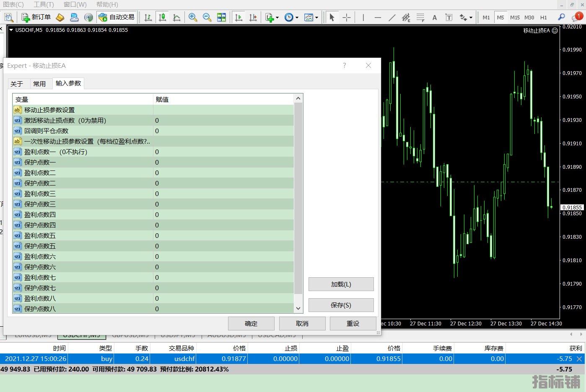Open the chart templates dropdown
The image size is (586, 392).
311,17
